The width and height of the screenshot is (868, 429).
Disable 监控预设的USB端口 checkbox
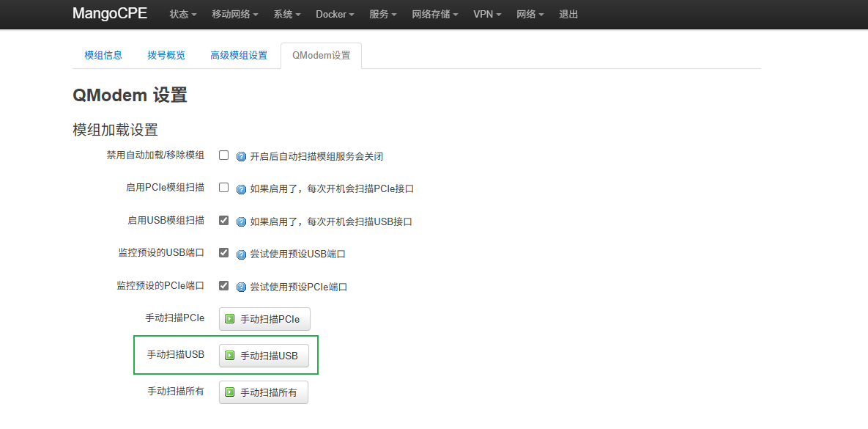224,253
